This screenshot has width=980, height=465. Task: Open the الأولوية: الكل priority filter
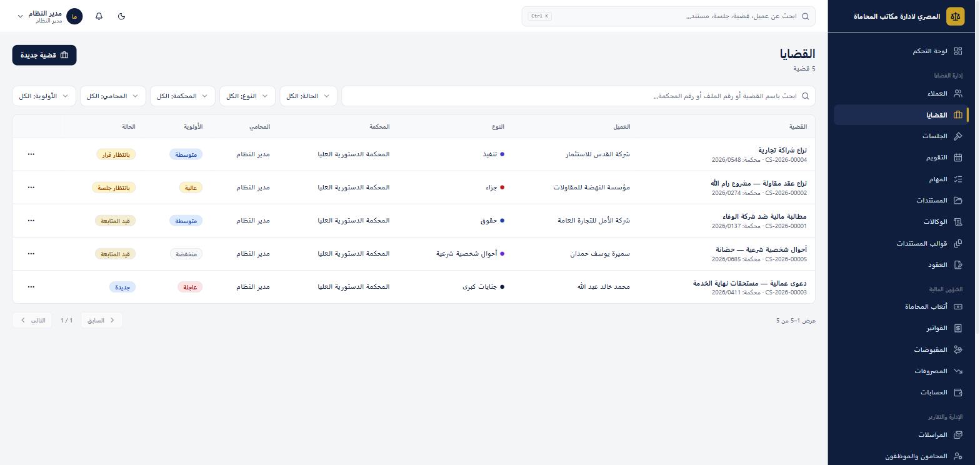click(x=44, y=96)
